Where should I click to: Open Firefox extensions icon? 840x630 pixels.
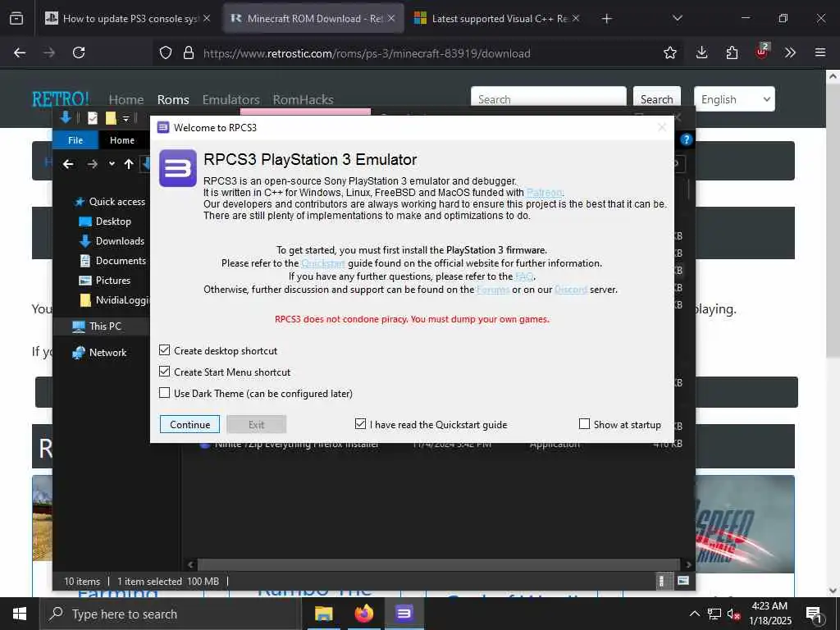click(732, 52)
